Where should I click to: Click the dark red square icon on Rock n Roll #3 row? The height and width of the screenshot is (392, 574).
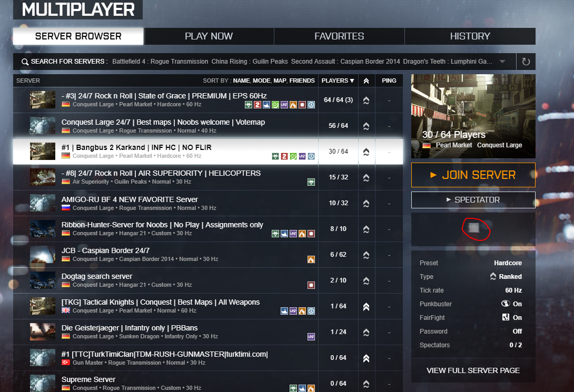pos(302,105)
